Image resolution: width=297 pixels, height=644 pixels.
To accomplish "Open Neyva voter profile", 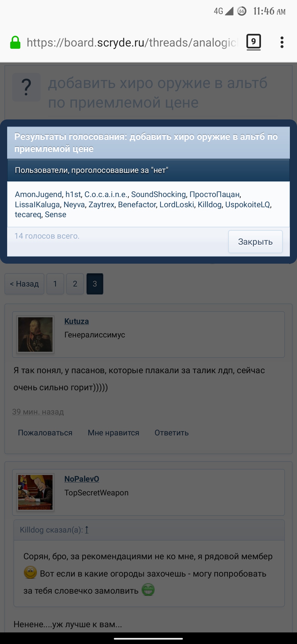I will 74,204.
